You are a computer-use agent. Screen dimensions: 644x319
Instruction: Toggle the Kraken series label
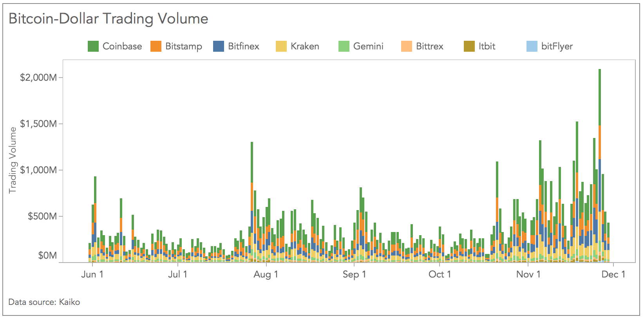pyautogui.click(x=305, y=46)
